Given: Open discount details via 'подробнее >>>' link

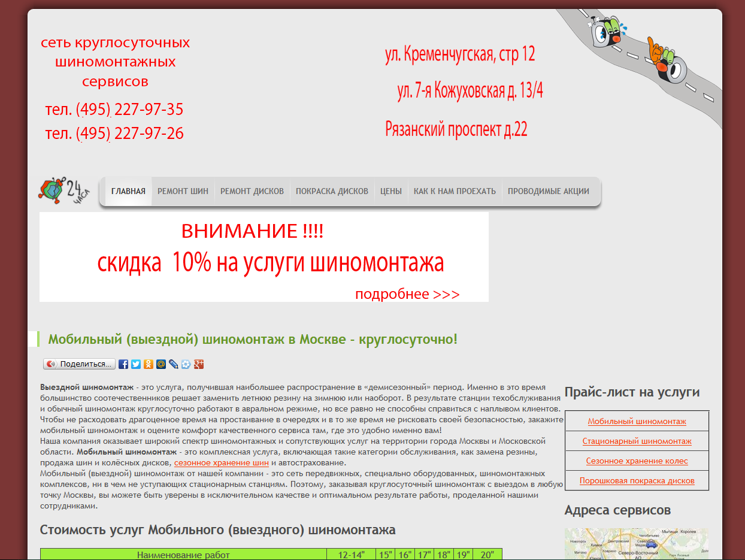Looking at the screenshot, I should pos(408,293).
